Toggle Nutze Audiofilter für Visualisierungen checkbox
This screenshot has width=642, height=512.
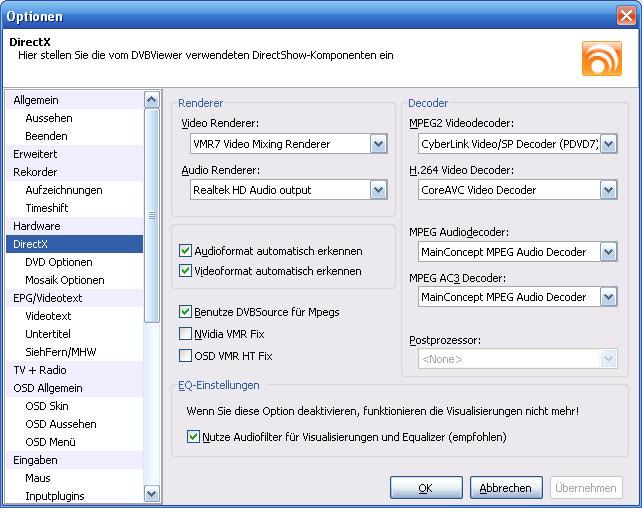point(194,437)
